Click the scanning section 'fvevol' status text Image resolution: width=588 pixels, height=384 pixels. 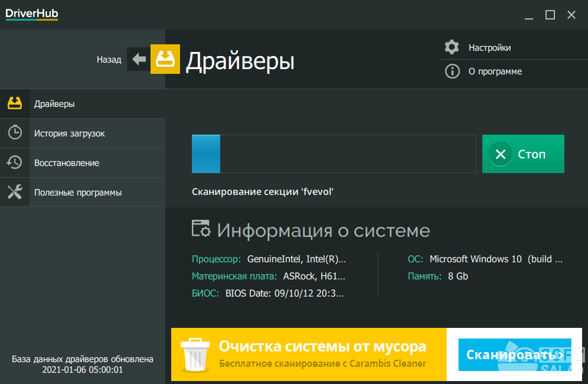pyautogui.click(x=263, y=192)
